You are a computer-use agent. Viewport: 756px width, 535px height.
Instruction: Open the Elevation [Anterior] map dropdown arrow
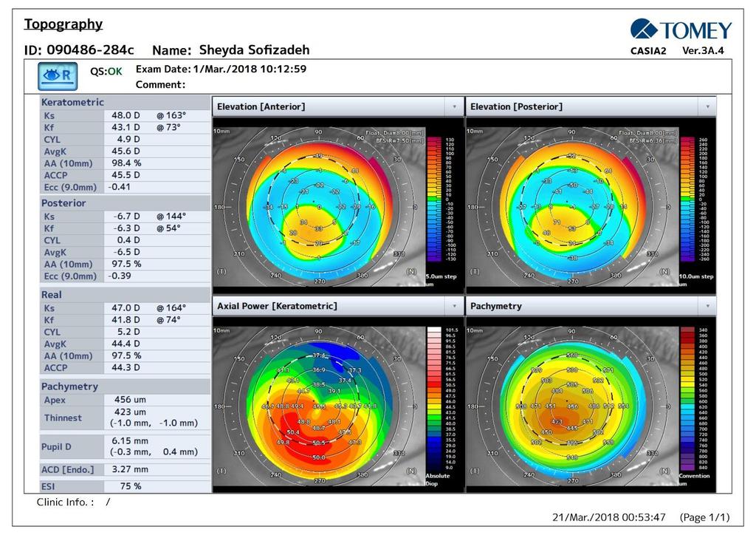click(x=454, y=106)
